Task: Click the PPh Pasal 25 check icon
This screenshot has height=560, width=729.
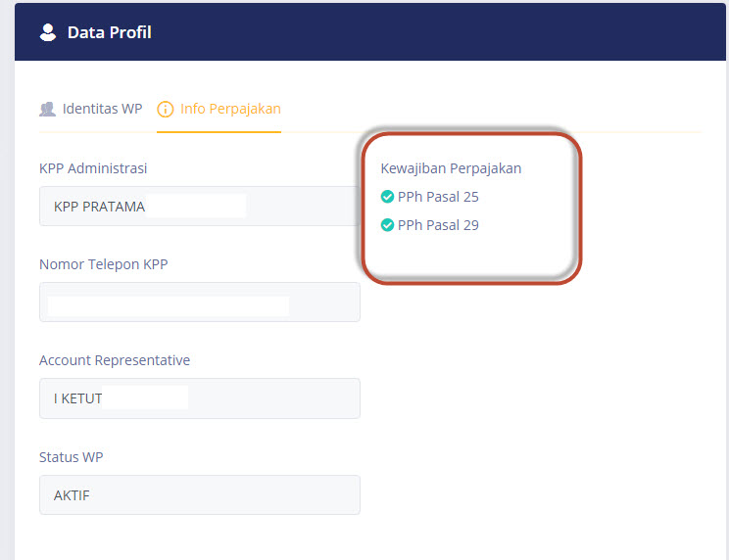Action: (x=387, y=197)
